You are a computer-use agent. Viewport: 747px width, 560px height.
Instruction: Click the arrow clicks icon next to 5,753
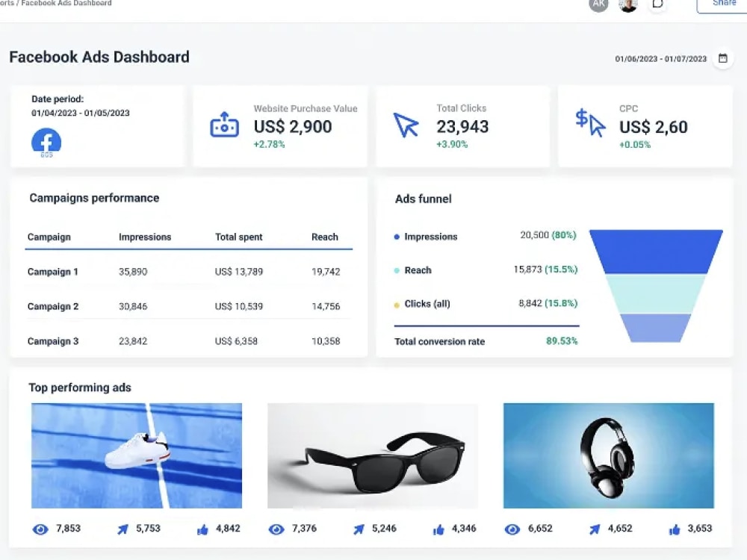123,529
